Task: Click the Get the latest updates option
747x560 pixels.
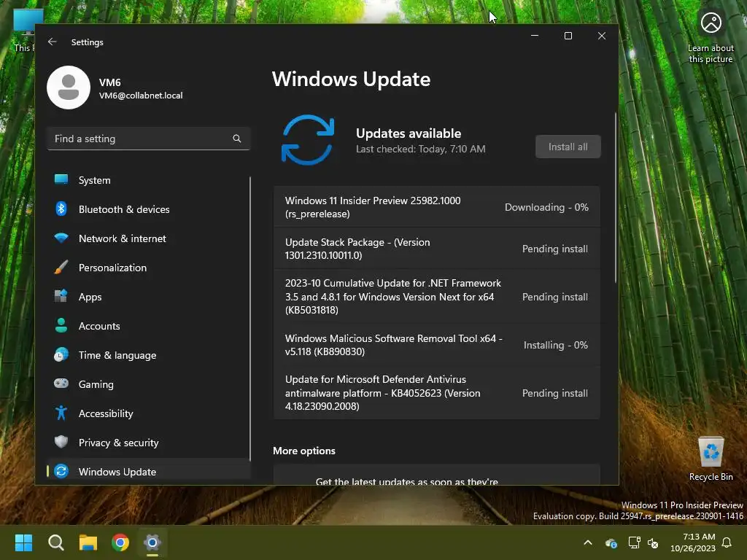Action: point(436,475)
